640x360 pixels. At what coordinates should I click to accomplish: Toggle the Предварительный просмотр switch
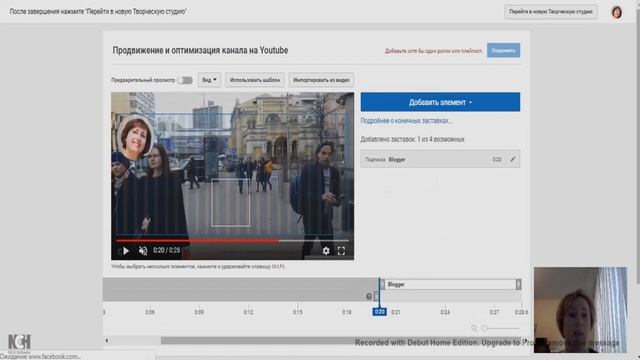185,80
